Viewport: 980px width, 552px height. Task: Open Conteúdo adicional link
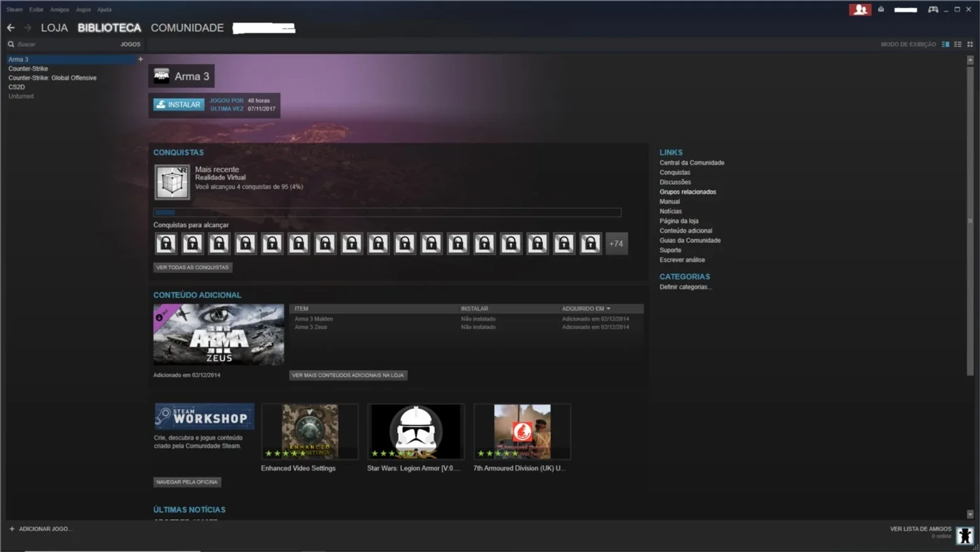coord(686,231)
